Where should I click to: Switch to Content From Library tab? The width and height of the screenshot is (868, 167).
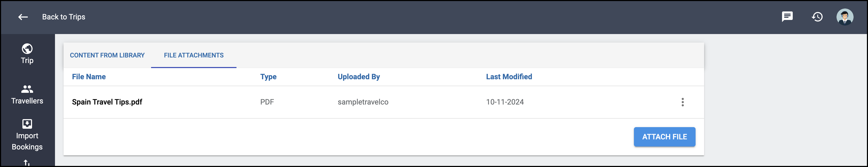click(107, 55)
